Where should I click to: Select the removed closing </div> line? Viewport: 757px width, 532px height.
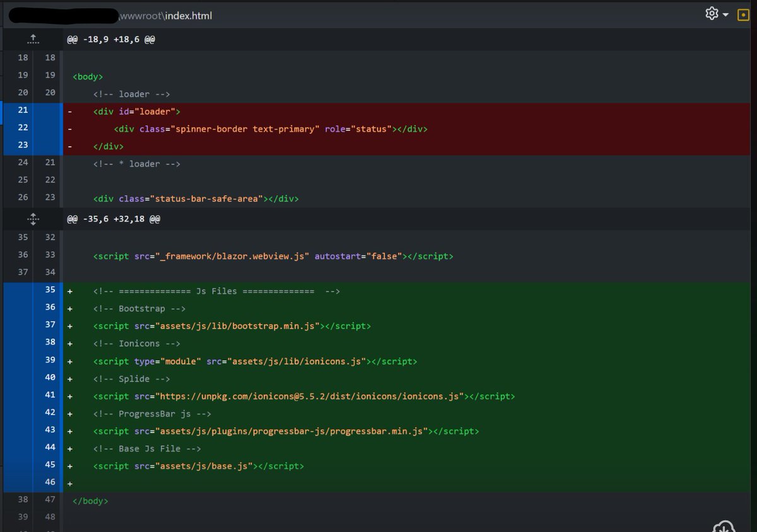point(109,146)
